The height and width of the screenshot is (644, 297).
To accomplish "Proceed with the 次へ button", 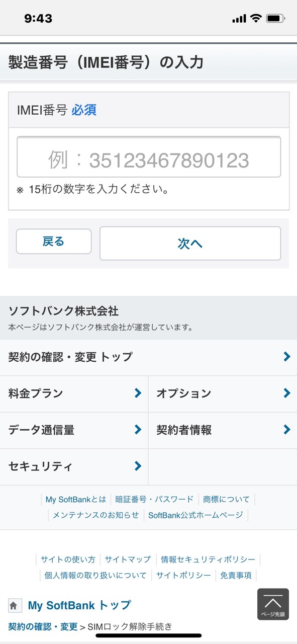I will click(190, 244).
